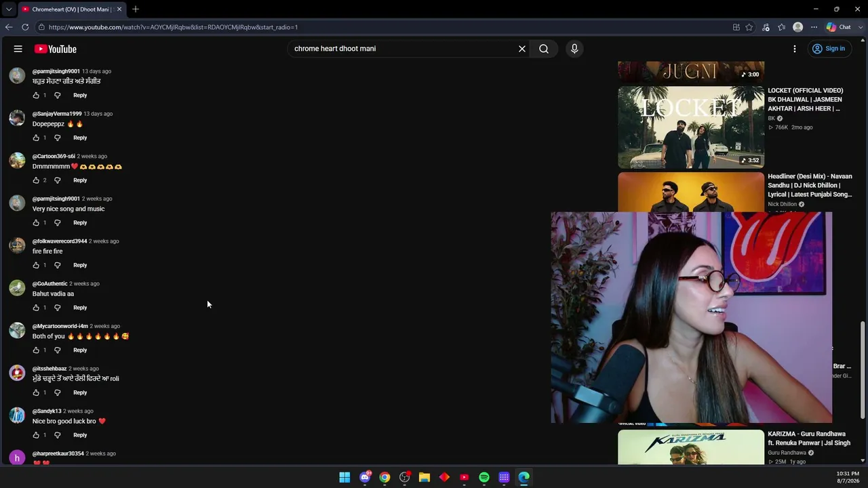Like the 'Dmmmmmm' comment
Viewport: 868px width, 488px height.
pyautogui.click(x=36, y=180)
